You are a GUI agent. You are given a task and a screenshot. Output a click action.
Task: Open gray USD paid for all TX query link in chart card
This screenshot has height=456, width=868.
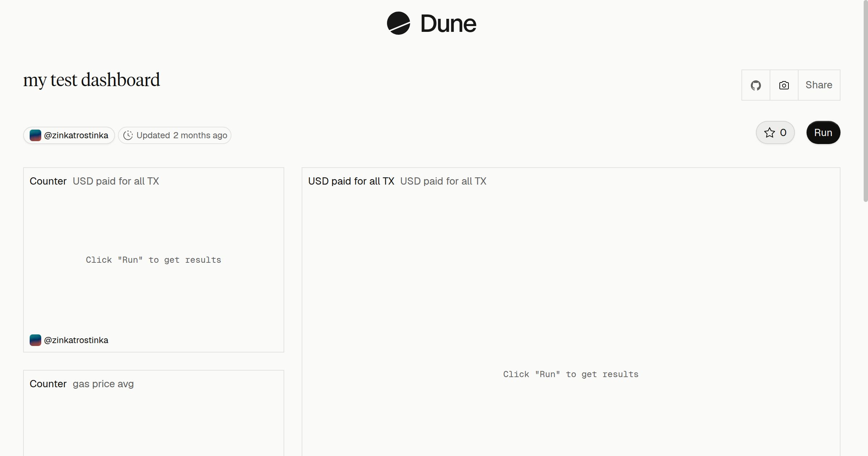tap(443, 181)
